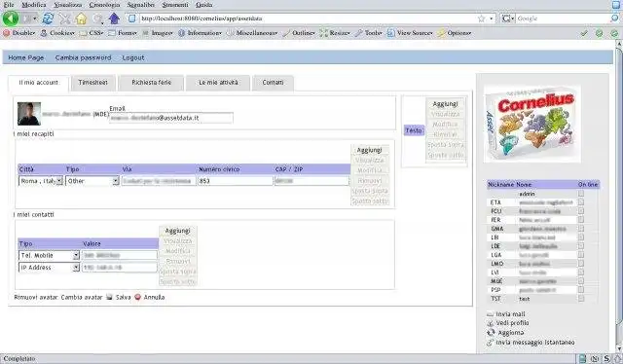
Task: Open the IP Address type dropdown
Action: coord(50,268)
